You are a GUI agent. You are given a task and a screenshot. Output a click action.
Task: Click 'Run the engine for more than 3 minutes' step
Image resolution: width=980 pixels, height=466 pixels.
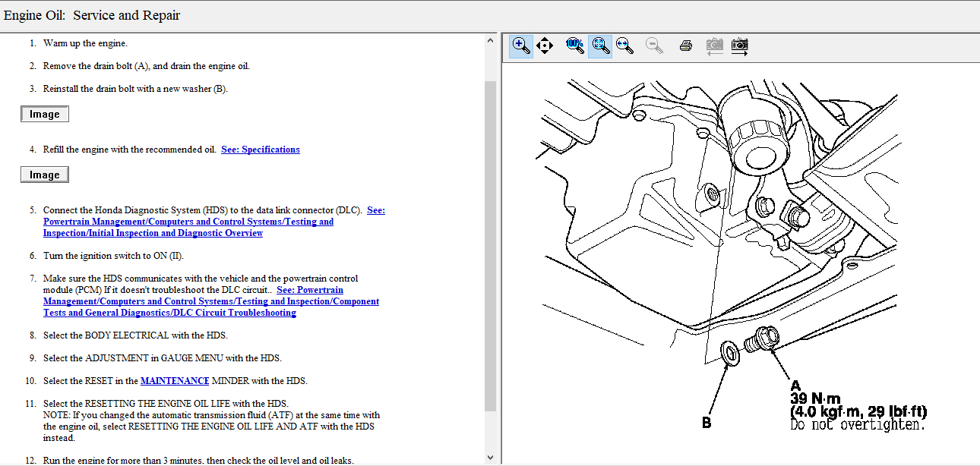click(x=198, y=460)
